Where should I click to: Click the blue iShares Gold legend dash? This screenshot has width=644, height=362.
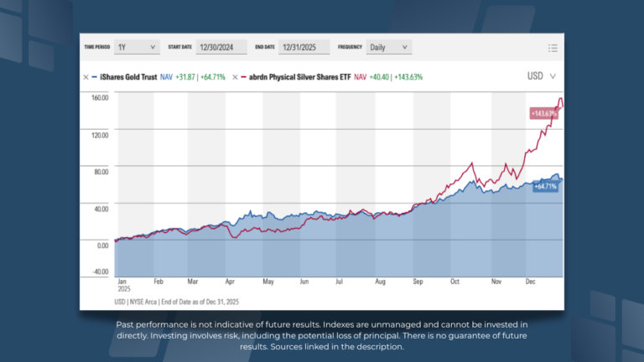point(94,76)
